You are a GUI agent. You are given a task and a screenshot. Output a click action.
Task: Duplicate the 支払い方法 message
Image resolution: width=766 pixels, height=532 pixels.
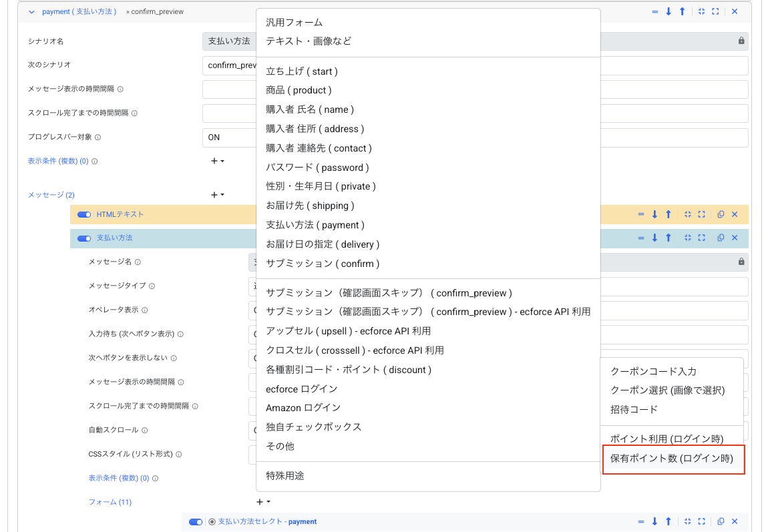(721, 238)
